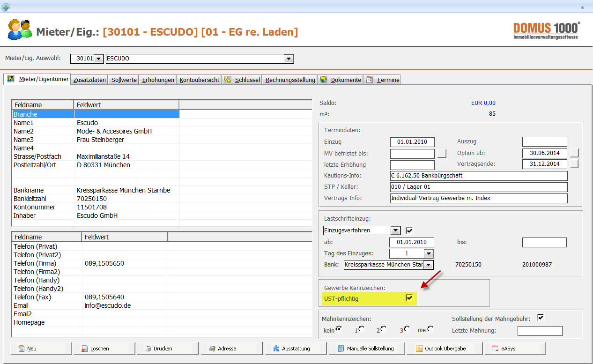This screenshot has width=593, height=364.
Task: Launch eASys
Action: [515, 349]
